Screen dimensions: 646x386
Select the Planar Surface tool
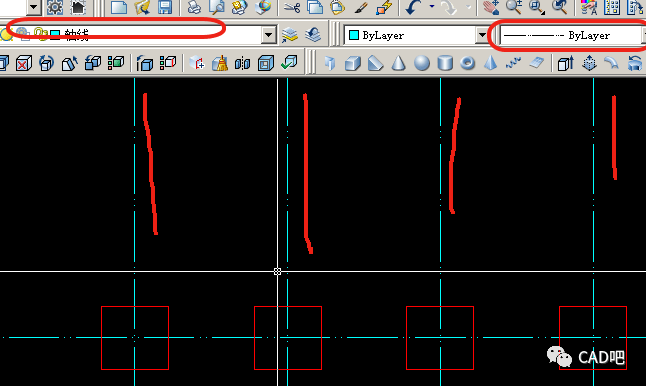coord(536,63)
